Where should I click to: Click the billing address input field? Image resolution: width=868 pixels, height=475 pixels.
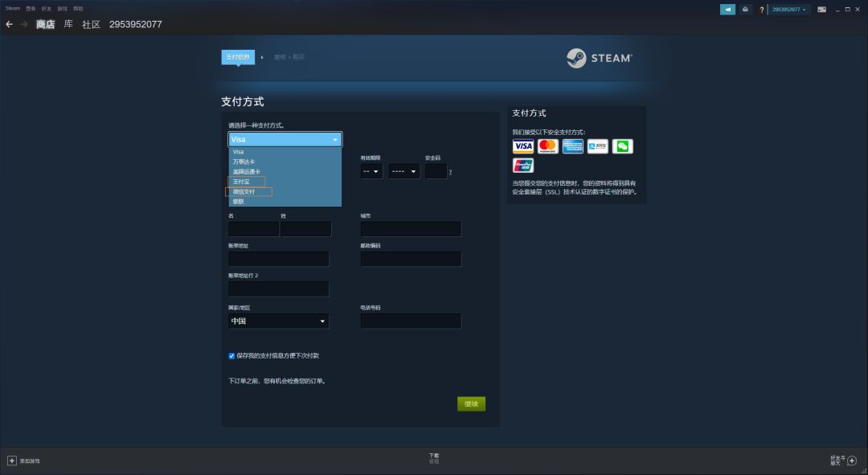pos(278,259)
